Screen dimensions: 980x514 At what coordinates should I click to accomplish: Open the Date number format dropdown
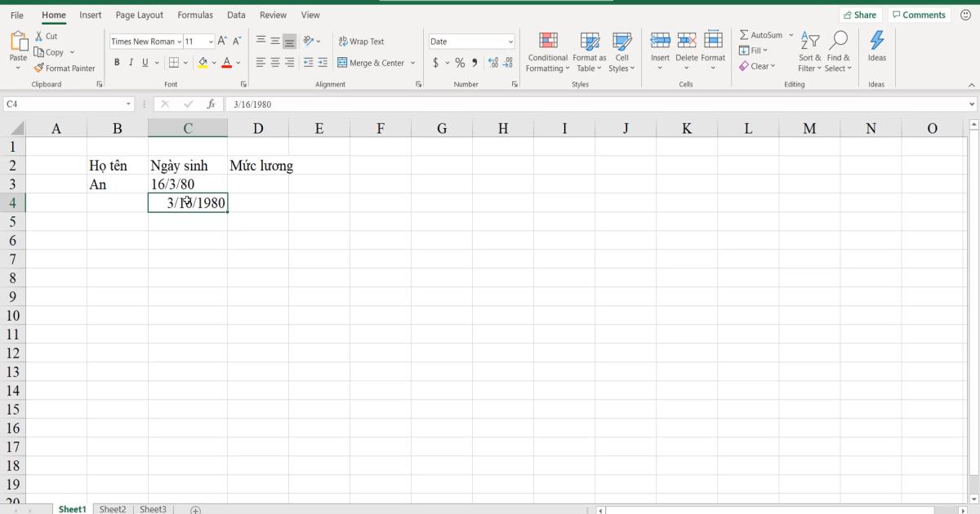(508, 41)
